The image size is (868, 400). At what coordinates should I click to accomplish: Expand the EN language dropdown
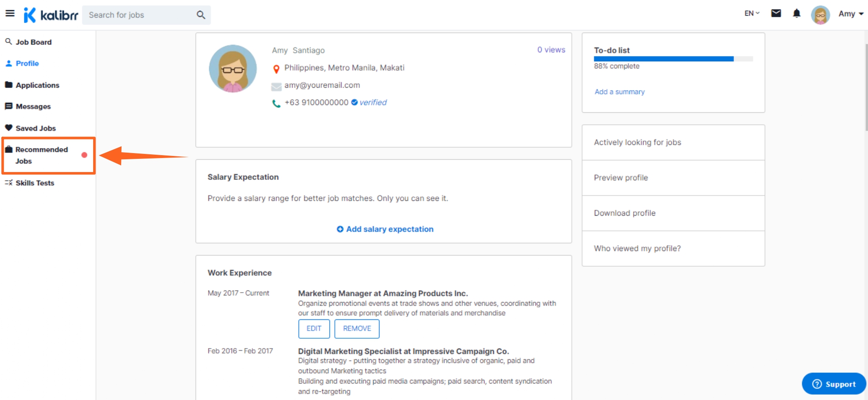pyautogui.click(x=751, y=14)
